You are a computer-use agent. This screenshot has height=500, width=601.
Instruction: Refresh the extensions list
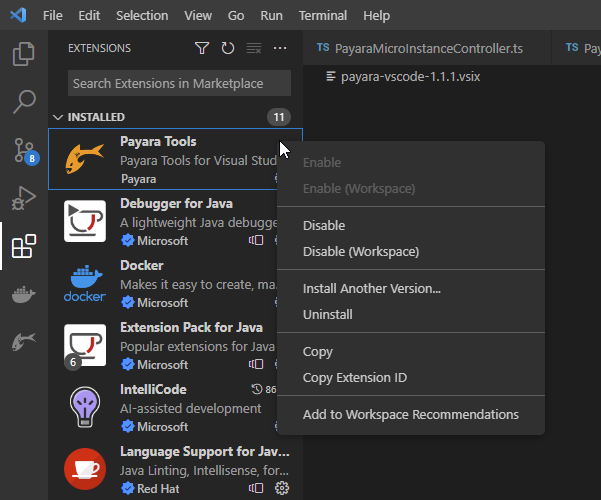(x=228, y=48)
